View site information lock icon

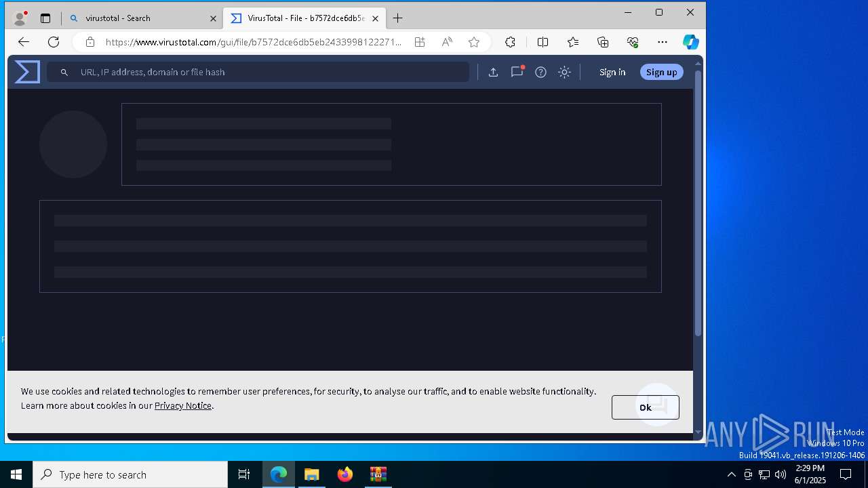(90, 42)
